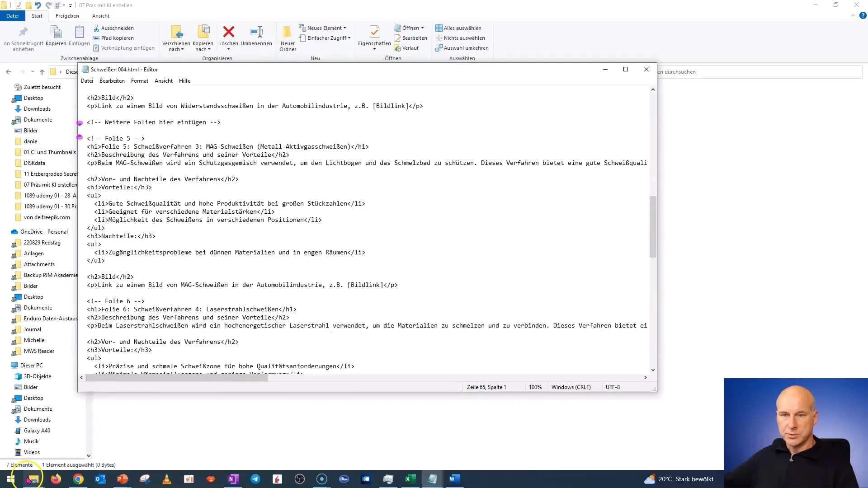The width and height of the screenshot is (868, 488).
Task: Select the Ansicht menu in editor
Action: point(164,80)
